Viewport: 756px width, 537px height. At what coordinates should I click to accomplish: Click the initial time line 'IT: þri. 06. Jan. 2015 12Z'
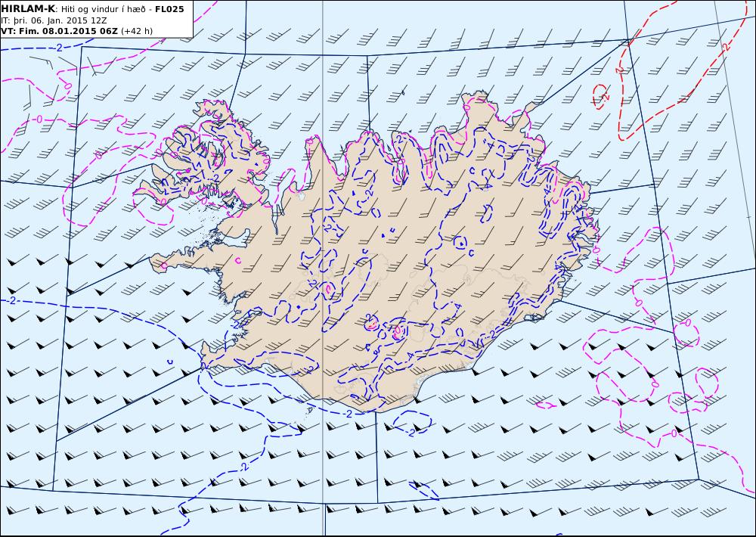[54, 20]
